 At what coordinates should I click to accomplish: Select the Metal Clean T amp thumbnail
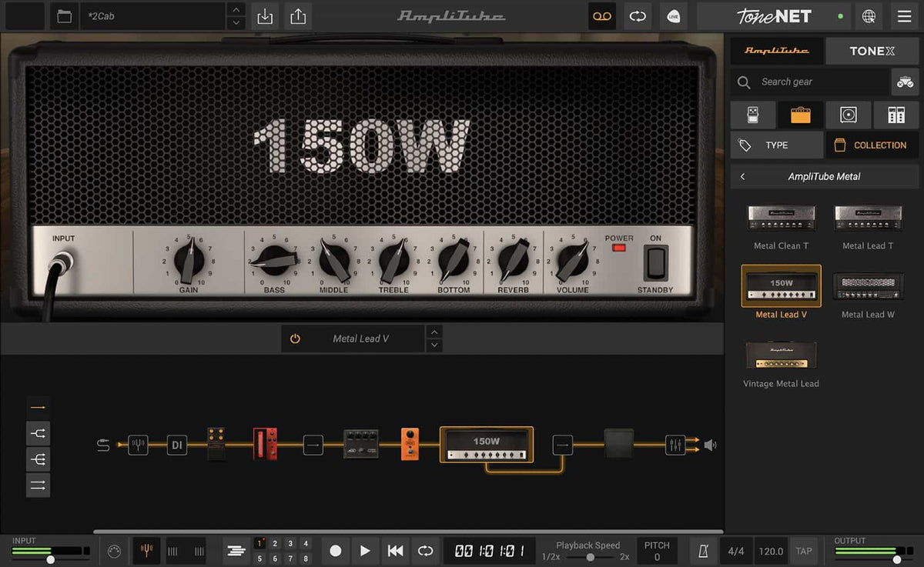pyautogui.click(x=781, y=218)
